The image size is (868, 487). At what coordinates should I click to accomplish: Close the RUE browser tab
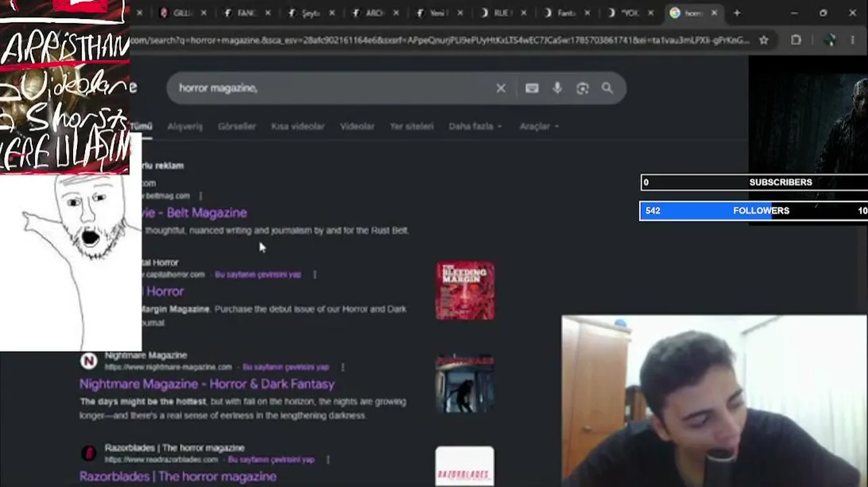point(523,13)
